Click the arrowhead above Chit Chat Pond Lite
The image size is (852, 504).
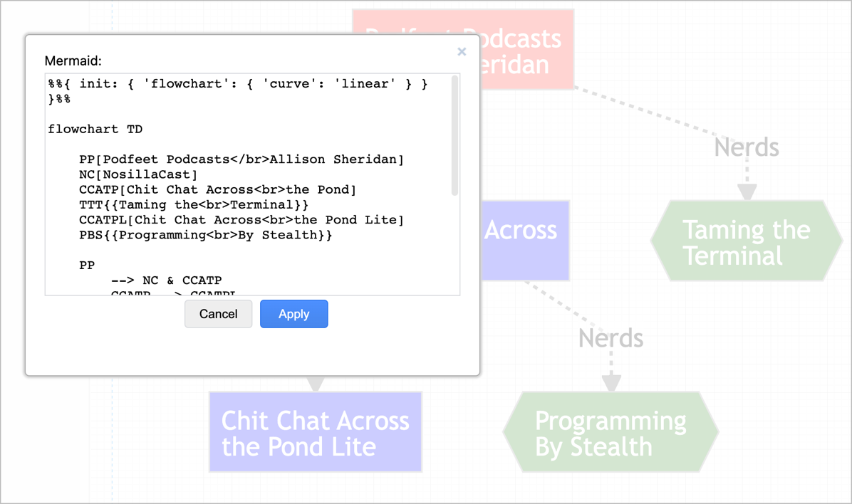point(316,384)
